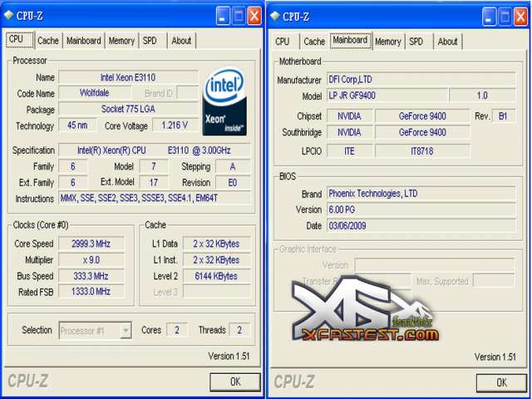Click Rated FSB value 1333.0 MHz
532x399 pixels.
coord(91,292)
